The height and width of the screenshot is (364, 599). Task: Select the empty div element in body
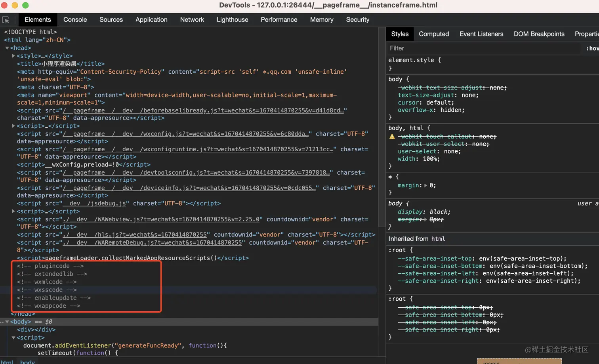click(x=36, y=330)
